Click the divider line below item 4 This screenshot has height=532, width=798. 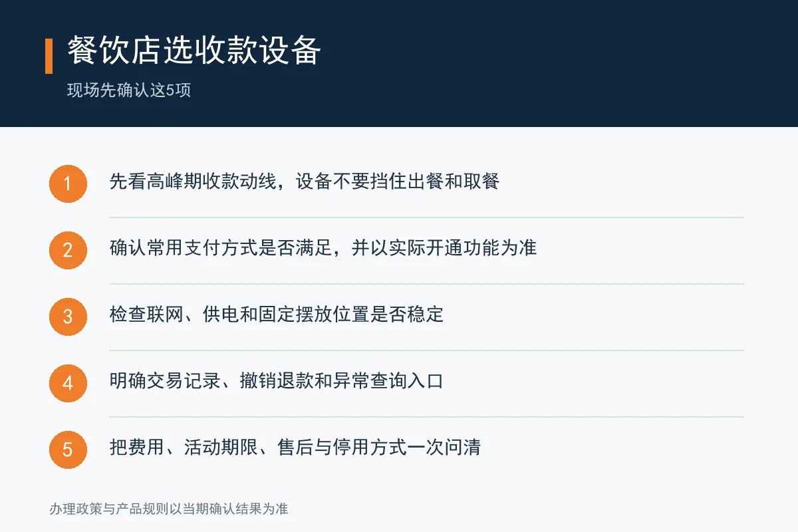tap(426, 417)
